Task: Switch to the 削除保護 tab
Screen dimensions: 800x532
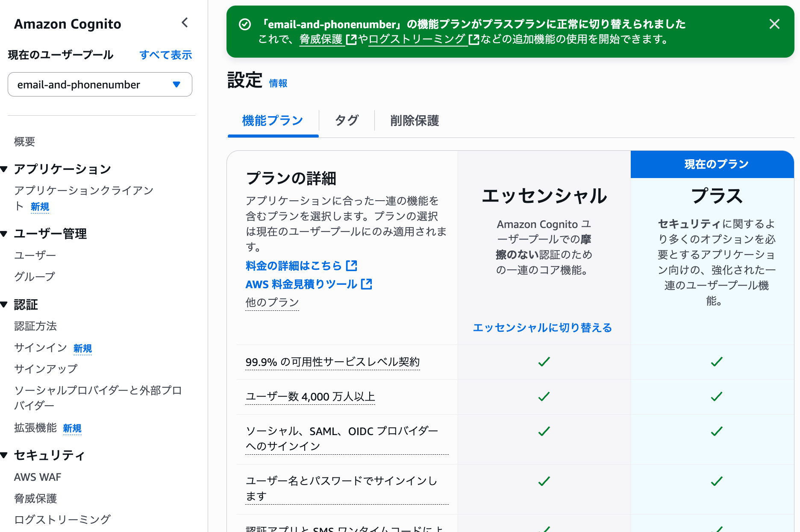Action: [x=415, y=121]
